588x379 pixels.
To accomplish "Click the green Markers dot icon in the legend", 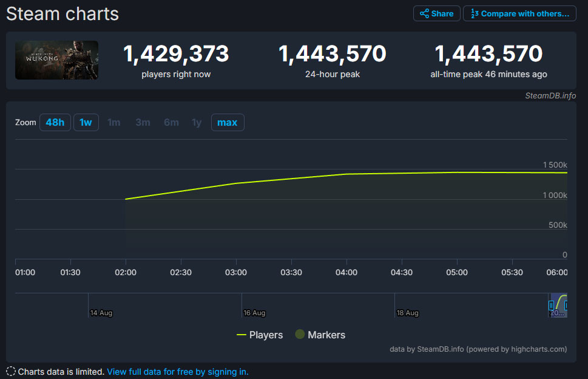I will pos(299,335).
